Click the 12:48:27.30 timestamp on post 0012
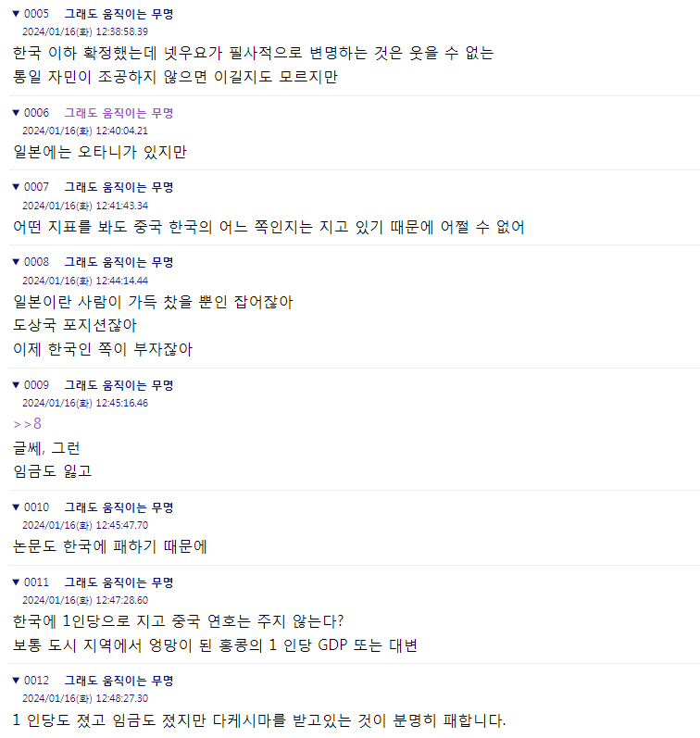Viewport: 700px width, 738px height. pyautogui.click(x=122, y=698)
